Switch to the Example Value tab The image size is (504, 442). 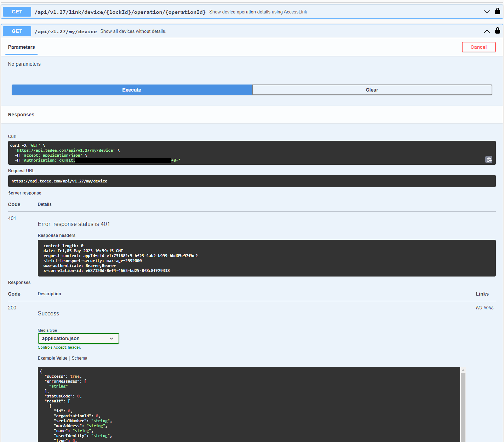[x=52, y=358]
